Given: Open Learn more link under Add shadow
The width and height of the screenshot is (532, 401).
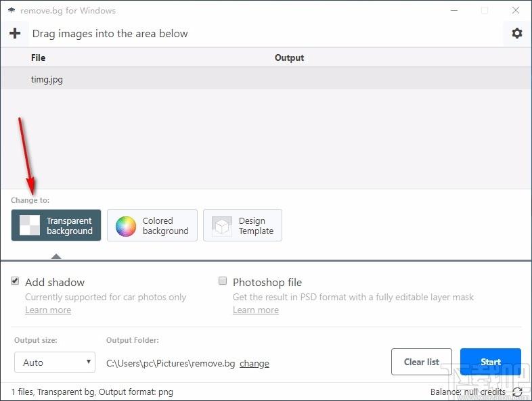Looking at the screenshot, I should tap(48, 310).
